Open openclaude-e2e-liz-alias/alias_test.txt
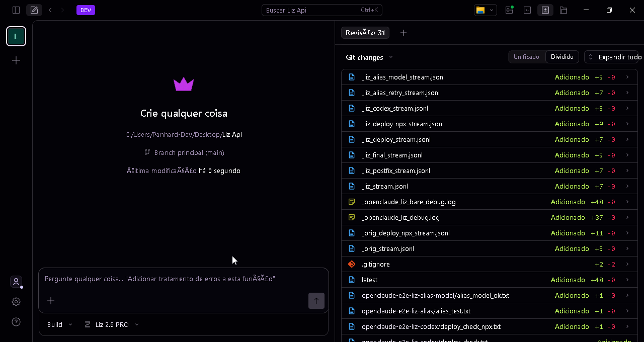This screenshot has width=644, height=342. pyautogui.click(x=416, y=311)
